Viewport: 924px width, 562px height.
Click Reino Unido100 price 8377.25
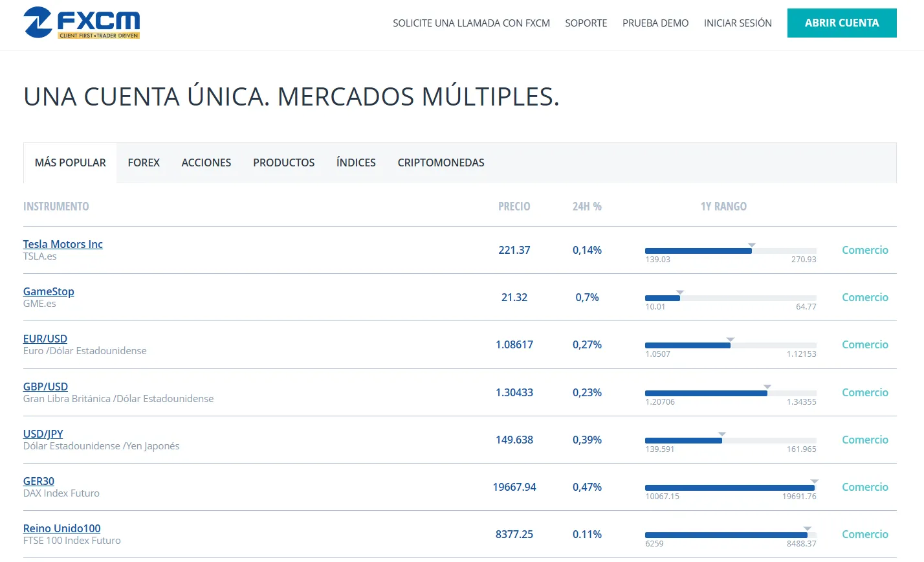pos(514,534)
